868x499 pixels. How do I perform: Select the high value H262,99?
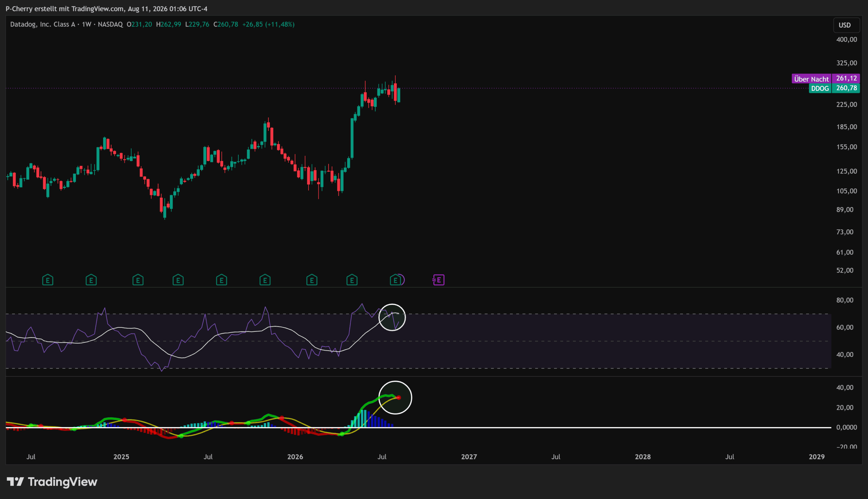pos(169,24)
